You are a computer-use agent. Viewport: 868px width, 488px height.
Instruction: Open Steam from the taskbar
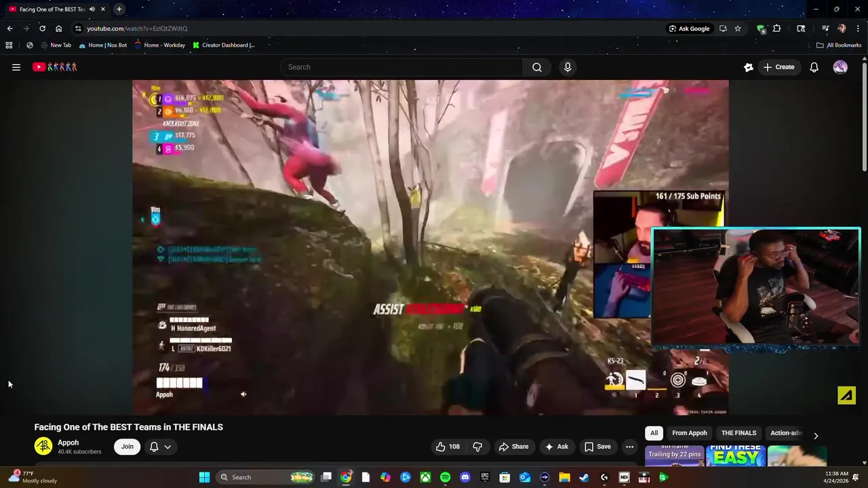point(584,477)
